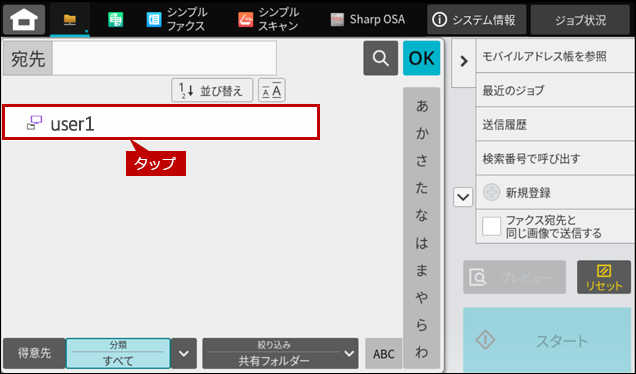Viewport: 636px width, 374px height.
Task: Confirm with the OK button
Action: tap(421, 58)
